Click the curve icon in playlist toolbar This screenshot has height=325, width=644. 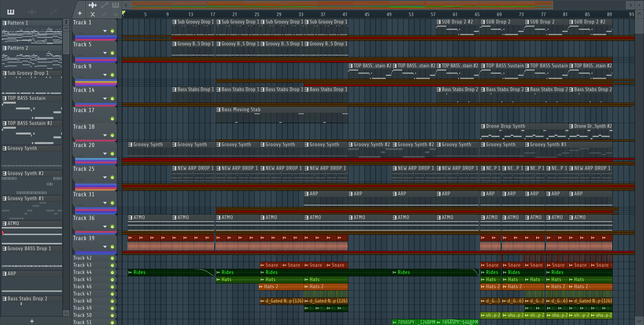(x=104, y=14)
